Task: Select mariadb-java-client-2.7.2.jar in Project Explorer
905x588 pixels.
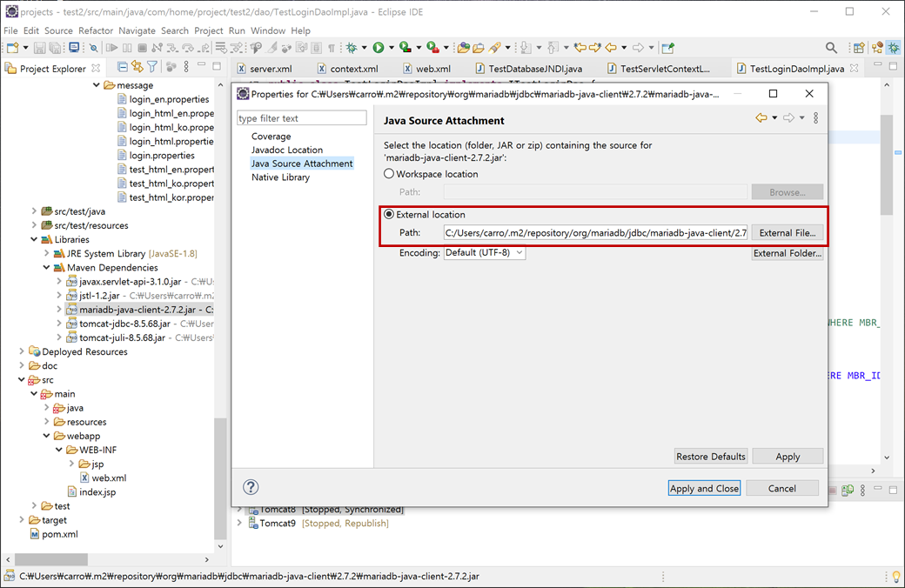Action: (x=139, y=310)
